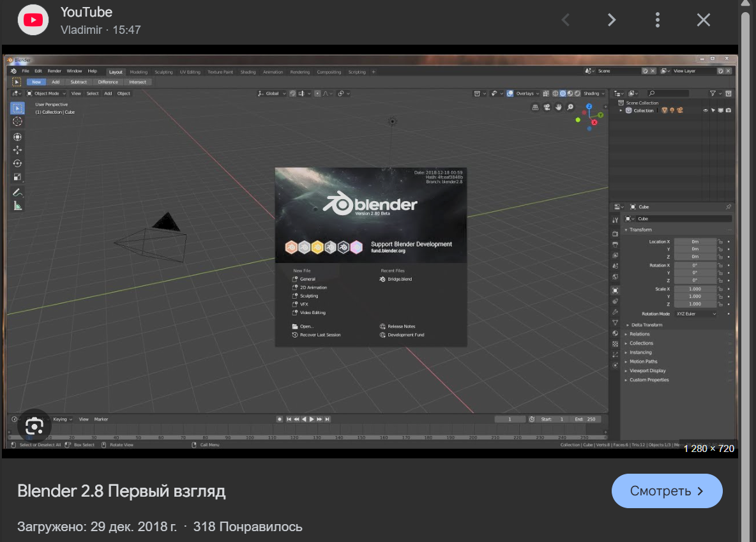The image size is (756, 542).
Task: Click the viewport zoom magnifier icon
Action: [570, 107]
